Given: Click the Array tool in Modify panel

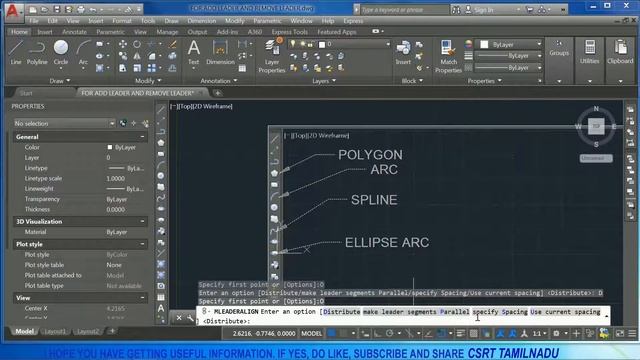Looking at the screenshot, I should click(152, 68).
